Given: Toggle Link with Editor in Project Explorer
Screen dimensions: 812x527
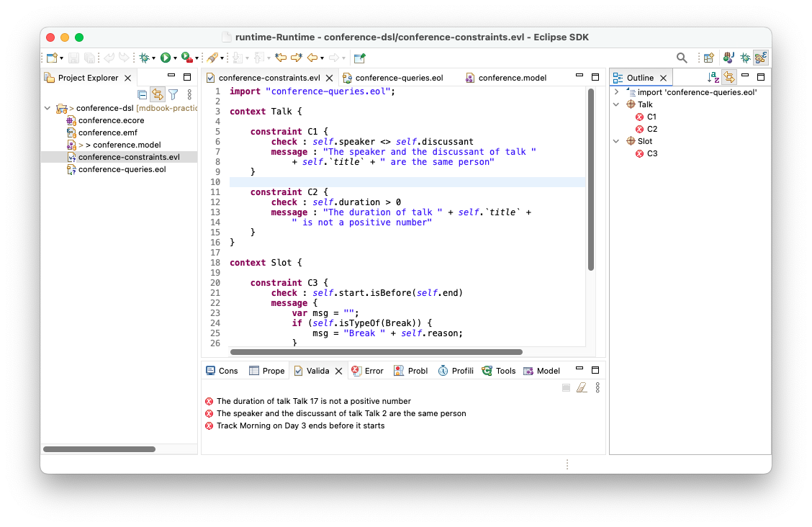Looking at the screenshot, I should pyautogui.click(x=157, y=94).
